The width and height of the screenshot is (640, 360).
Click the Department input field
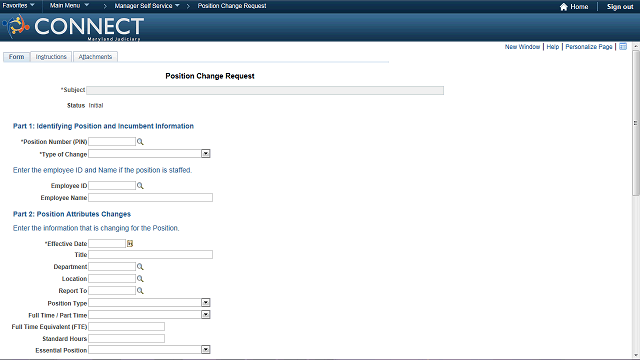click(x=112, y=267)
